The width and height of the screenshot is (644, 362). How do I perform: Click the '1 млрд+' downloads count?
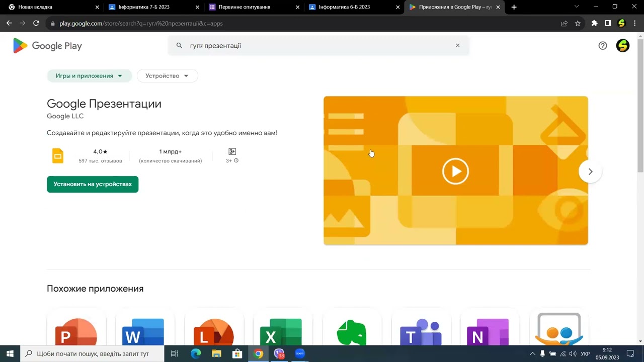pos(171,151)
